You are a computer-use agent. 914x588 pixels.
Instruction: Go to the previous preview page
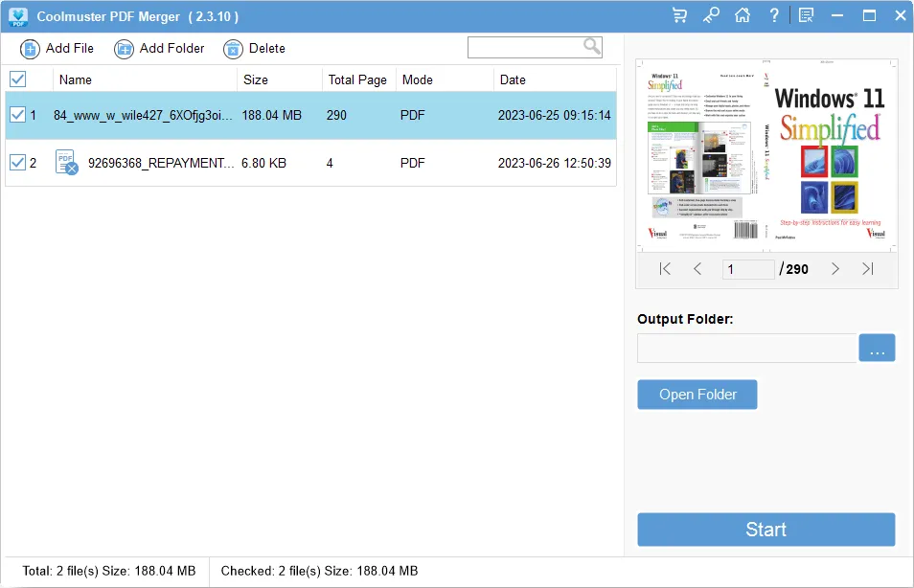pos(697,269)
